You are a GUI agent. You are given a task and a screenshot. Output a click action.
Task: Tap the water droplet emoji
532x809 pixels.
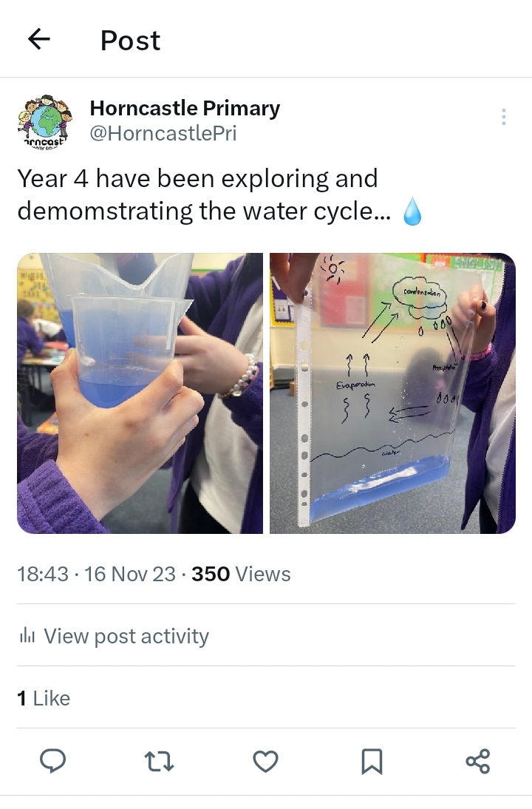pyautogui.click(x=412, y=211)
